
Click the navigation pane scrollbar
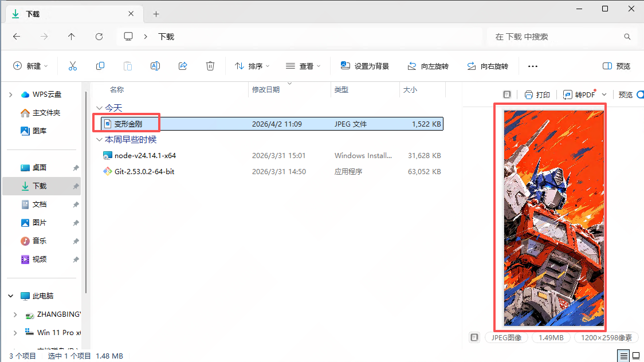86,193
